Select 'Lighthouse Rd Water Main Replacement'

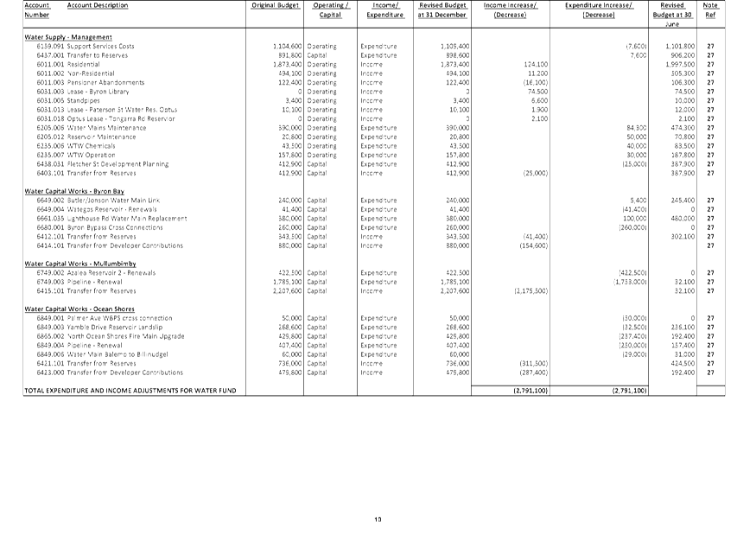(x=127, y=219)
